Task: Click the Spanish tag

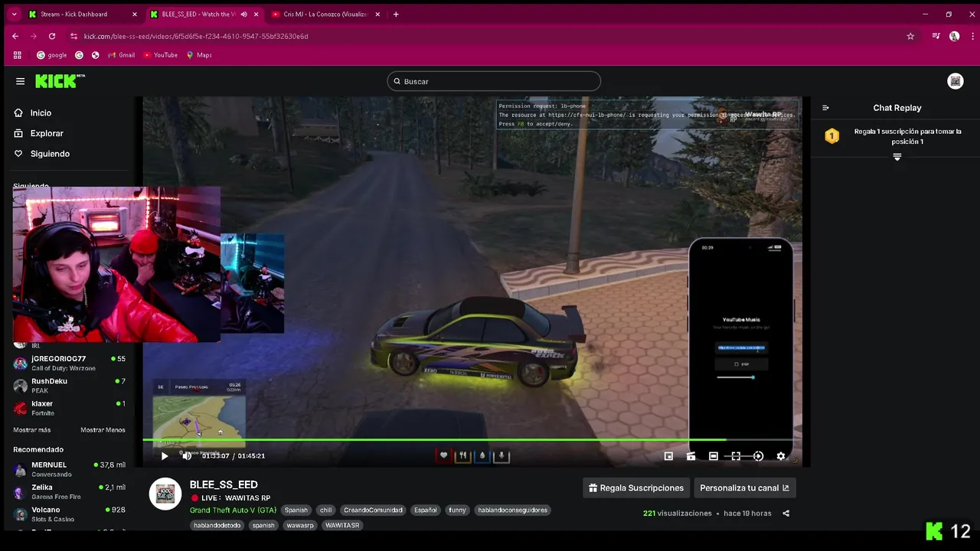Action: (x=296, y=510)
